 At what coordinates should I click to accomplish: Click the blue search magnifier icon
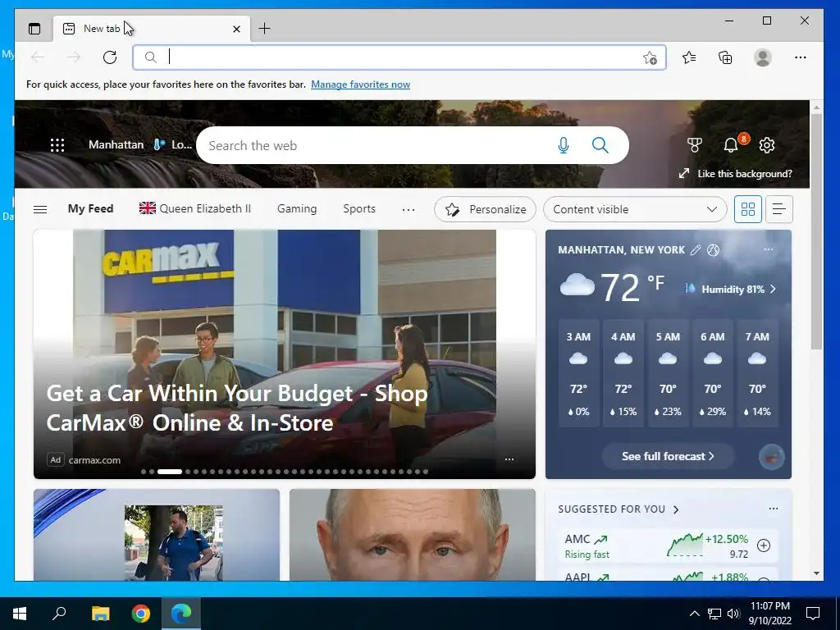600,145
